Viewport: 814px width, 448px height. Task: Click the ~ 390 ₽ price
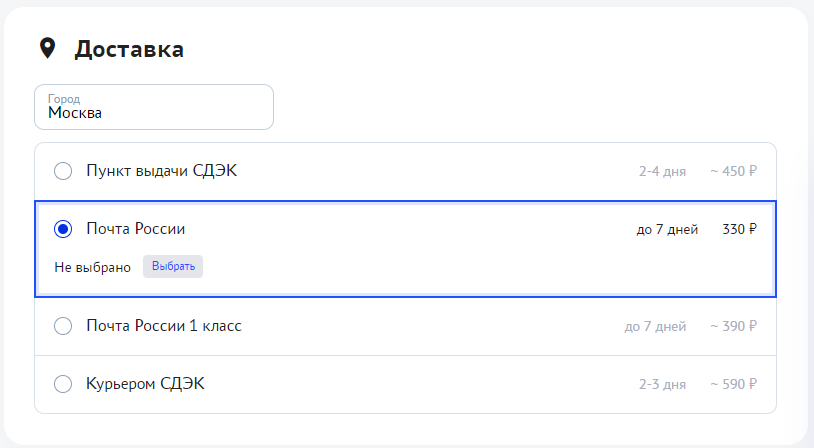(x=733, y=326)
